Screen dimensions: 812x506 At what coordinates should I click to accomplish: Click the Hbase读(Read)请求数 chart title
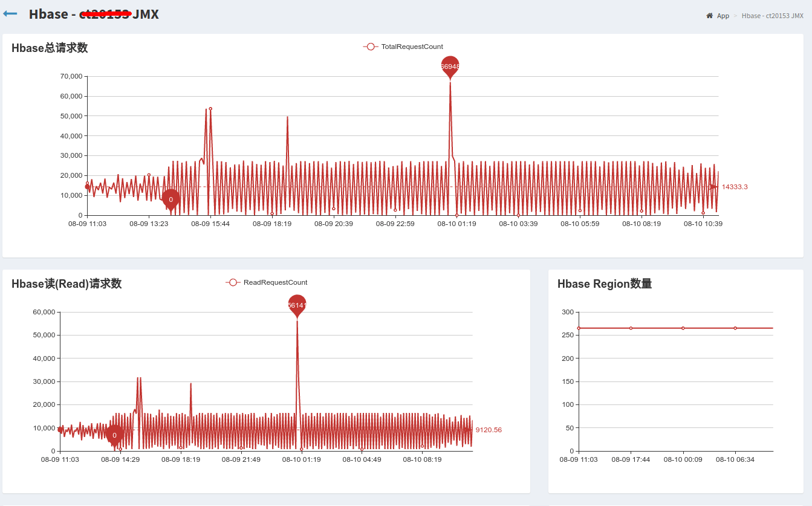[x=67, y=284]
